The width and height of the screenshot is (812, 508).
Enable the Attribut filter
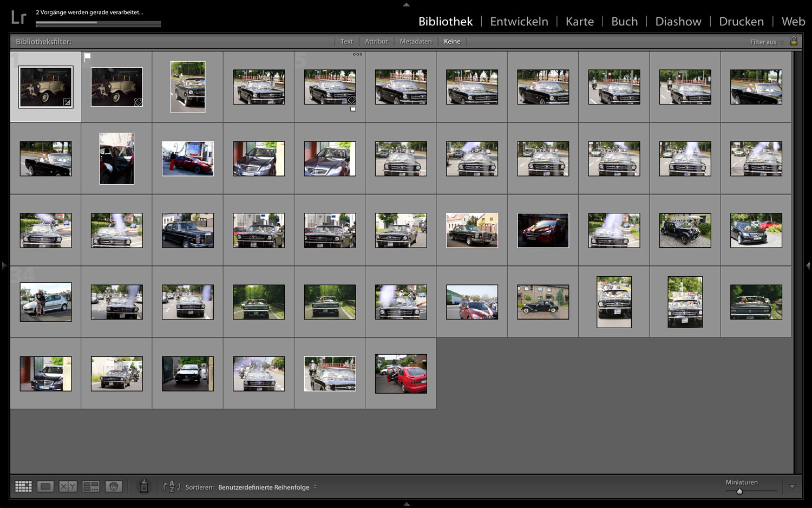pos(376,41)
